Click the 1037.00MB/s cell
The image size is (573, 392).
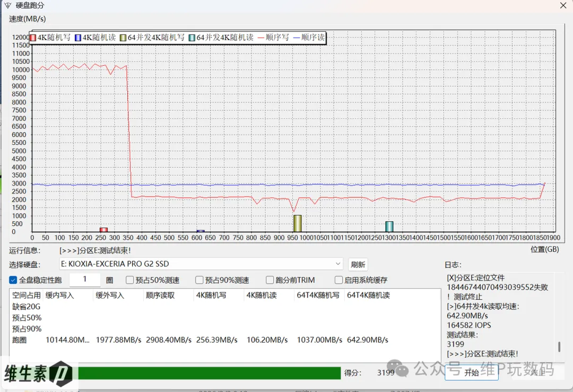pos(319,340)
